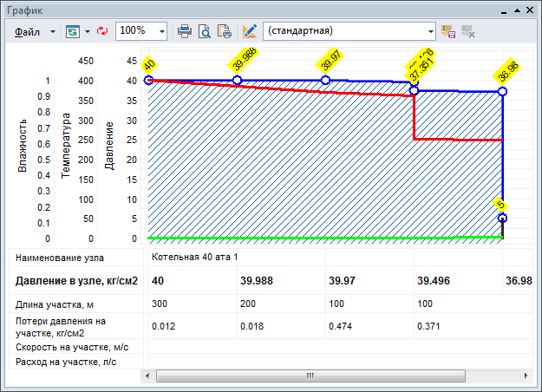
Task: Select the Котельная 40 ата 1 cell
Action: coord(193,258)
